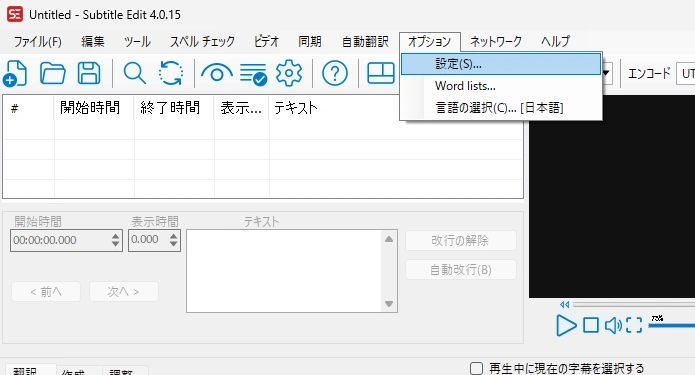The height and width of the screenshot is (375, 695).
Task: Toggle fullscreen video brackets icon
Action: point(634,325)
